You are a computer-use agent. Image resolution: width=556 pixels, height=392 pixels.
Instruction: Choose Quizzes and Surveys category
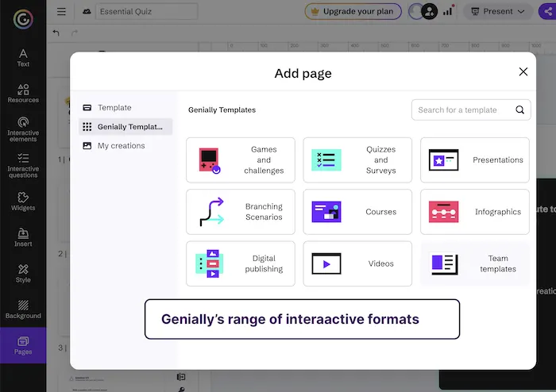(357, 160)
